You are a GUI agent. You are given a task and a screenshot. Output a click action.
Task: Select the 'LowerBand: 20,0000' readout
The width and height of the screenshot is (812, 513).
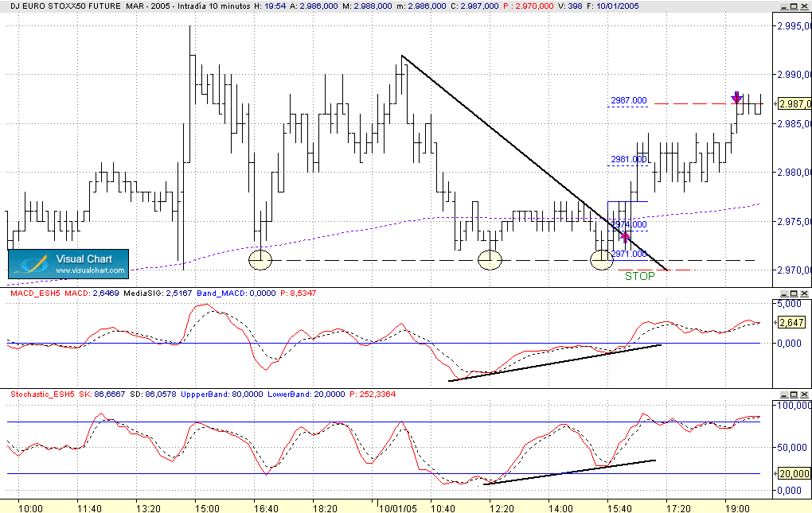pos(306,394)
